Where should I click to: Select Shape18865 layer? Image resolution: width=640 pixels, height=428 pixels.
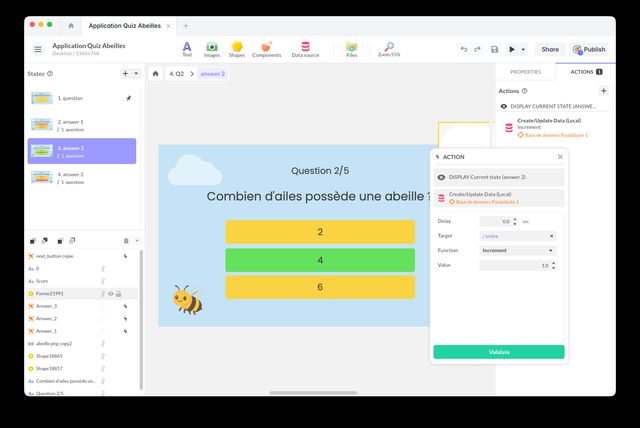(x=49, y=356)
